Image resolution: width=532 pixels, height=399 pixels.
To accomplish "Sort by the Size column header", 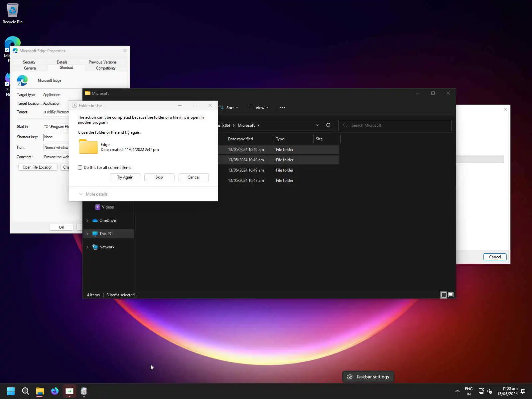I will click(327, 139).
